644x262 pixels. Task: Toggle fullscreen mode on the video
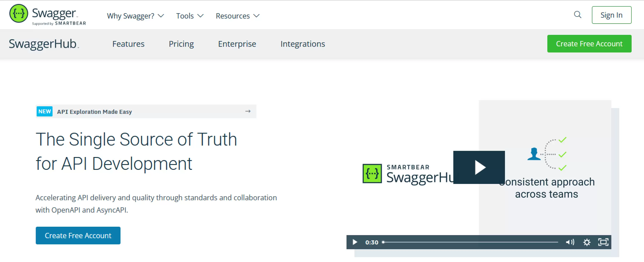(603, 242)
